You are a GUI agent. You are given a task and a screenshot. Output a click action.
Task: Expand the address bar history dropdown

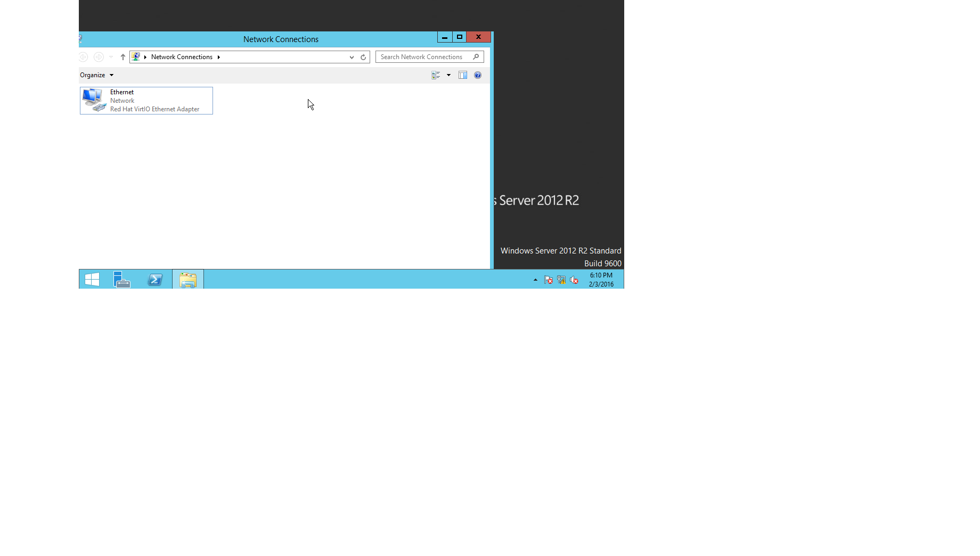click(352, 57)
